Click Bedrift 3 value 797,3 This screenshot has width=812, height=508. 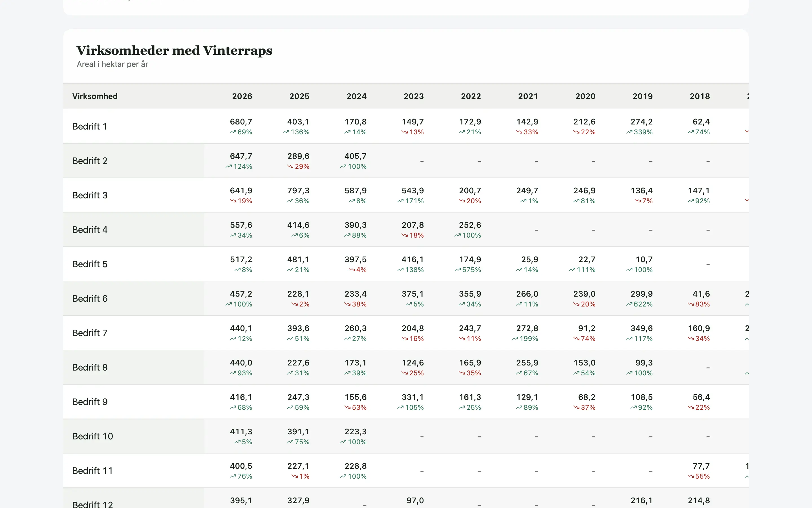[298, 190]
